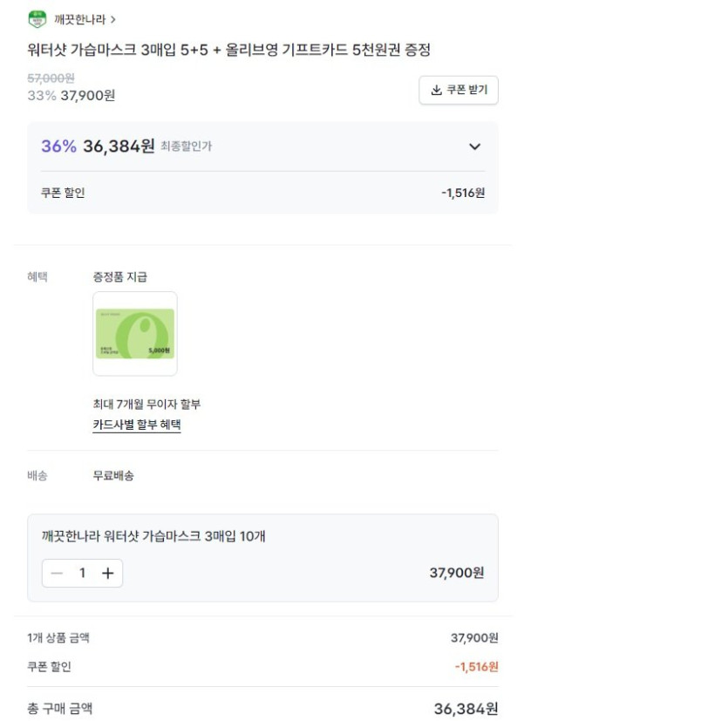Click the red coupon discount amount -1,516원
Viewport: 728px width, 721px height.
[476, 667]
